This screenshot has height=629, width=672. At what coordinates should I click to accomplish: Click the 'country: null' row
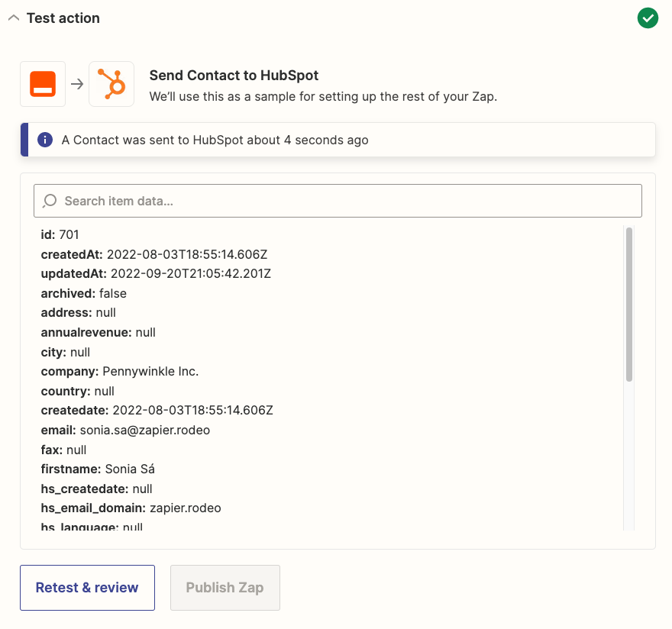pos(78,391)
